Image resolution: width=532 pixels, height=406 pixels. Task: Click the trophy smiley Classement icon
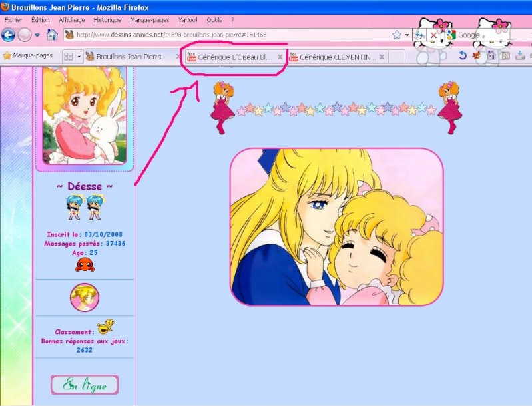[x=105, y=327]
